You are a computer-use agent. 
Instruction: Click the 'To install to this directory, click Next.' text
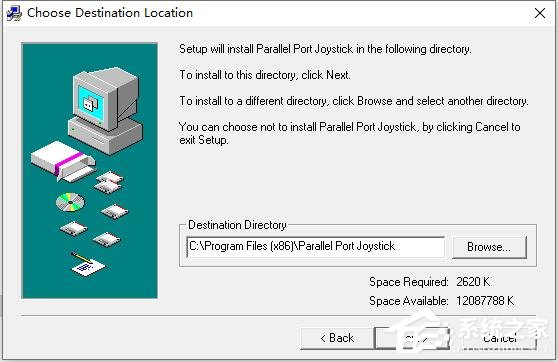pyautogui.click(x=265, y=75)
